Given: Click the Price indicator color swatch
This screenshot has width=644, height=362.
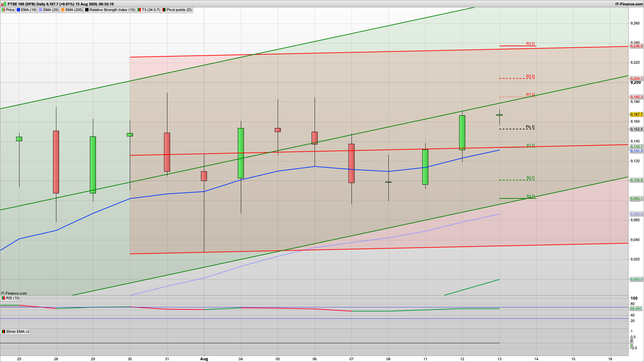Looking at the screenshot, I should [3, 10].
